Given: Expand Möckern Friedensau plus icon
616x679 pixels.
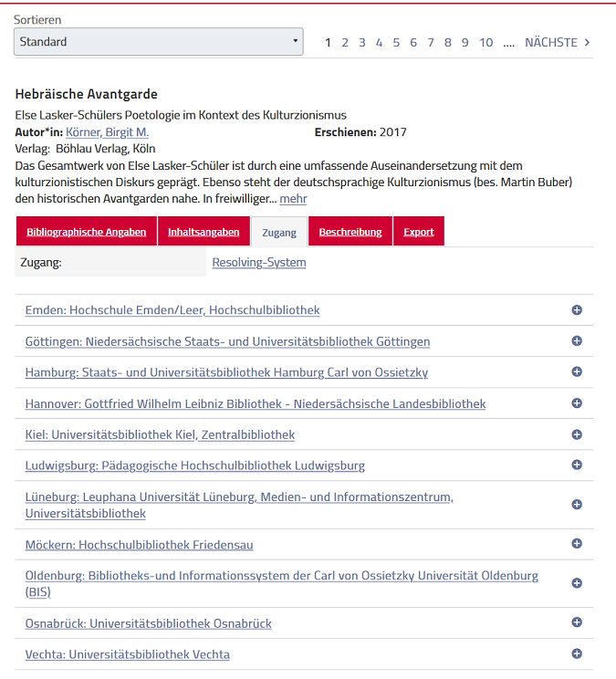Looking at the screenshot, I should pyautogui.click(x=577, y=544).
